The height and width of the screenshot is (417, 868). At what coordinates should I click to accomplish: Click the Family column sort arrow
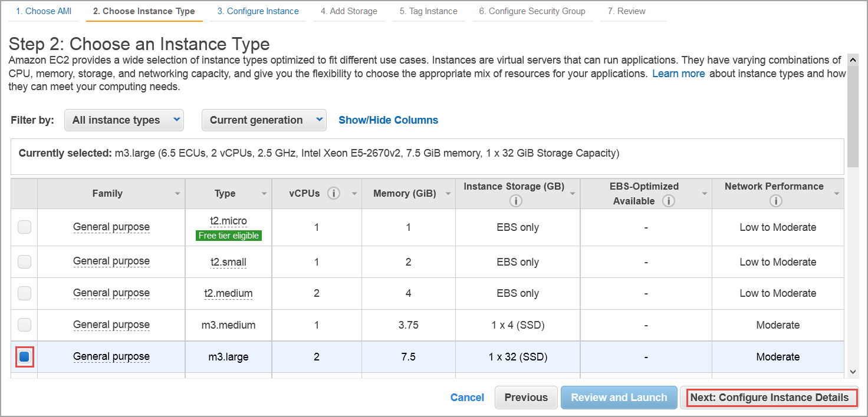(x=177, y=193)
